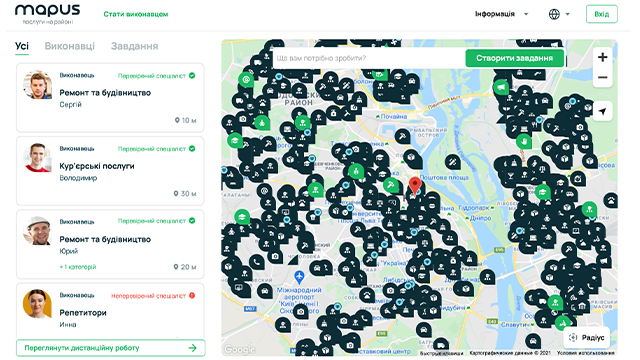Screen dimensions: 640x360
Task: Zoom out with the map minus button
Action: (x=602, y=77)
